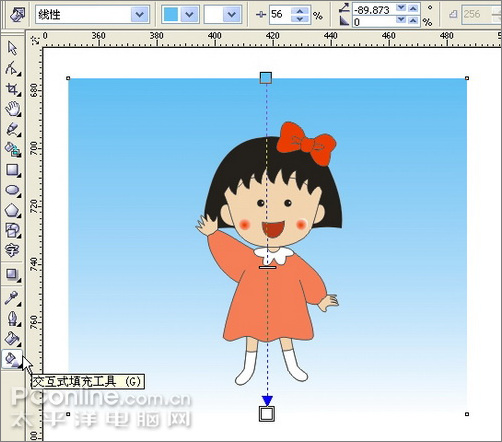502x442 pixels.
Task: Select the Shape edit tool
Action: point(12,68)
